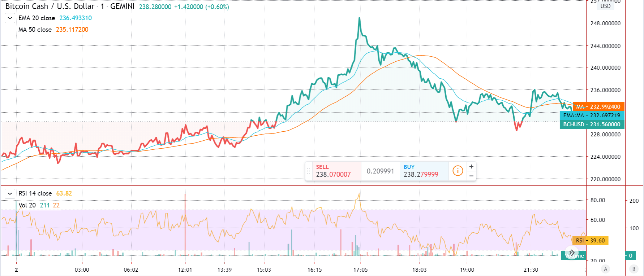Viewport: 644px width, 276px height.
Task: Click the EMA value 236.493310
Action: point(76,18)
